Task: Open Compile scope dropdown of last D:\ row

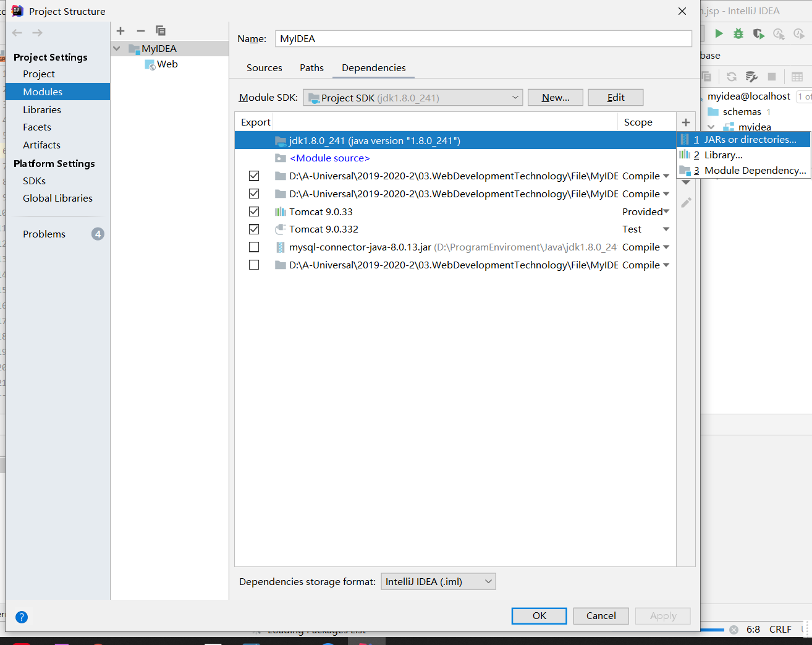Action: pyautogui.click(x=666, y=265)
